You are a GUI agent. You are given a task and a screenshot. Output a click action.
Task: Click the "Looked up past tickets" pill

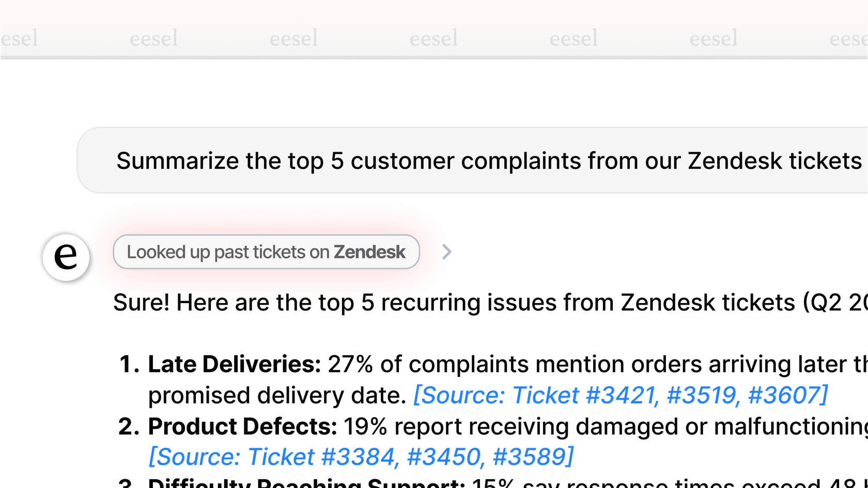[x=227, y=252]
